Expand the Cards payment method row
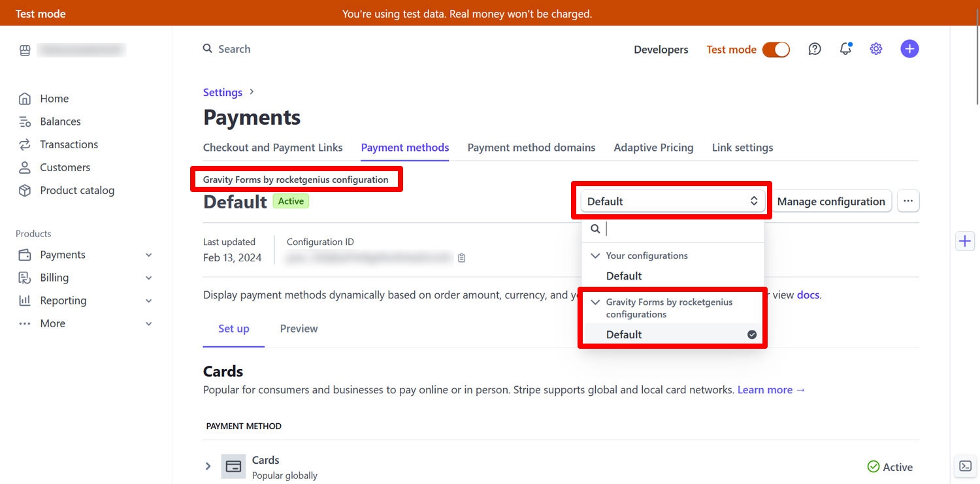Viewport: 980px width, 484px height. click(x=208, y=466)
